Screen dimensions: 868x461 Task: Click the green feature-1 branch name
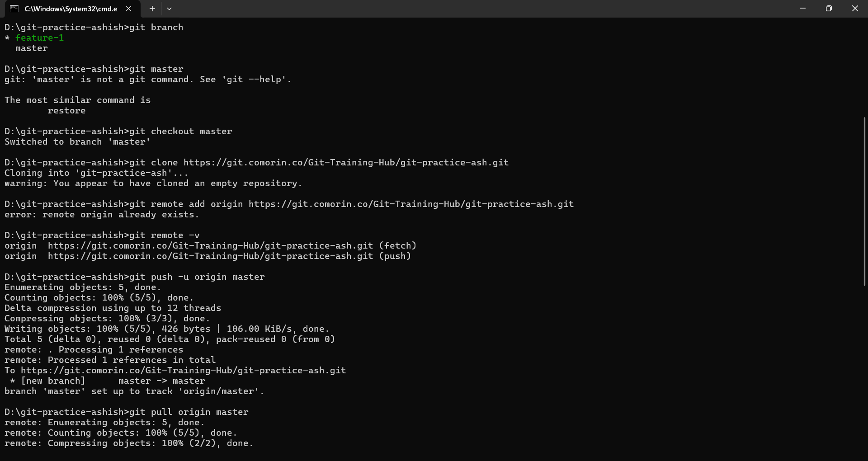[x=40, y=38]
